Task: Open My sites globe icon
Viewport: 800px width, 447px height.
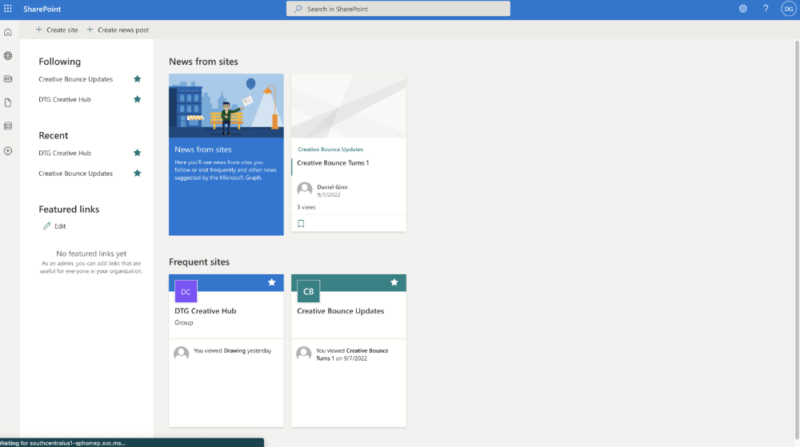Action: pos(8,56)
